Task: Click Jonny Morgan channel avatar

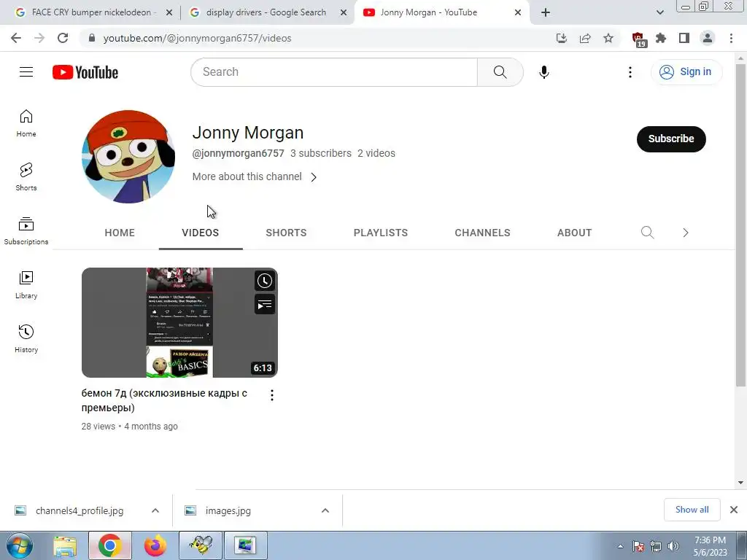Action: click(x=128, y=157)
